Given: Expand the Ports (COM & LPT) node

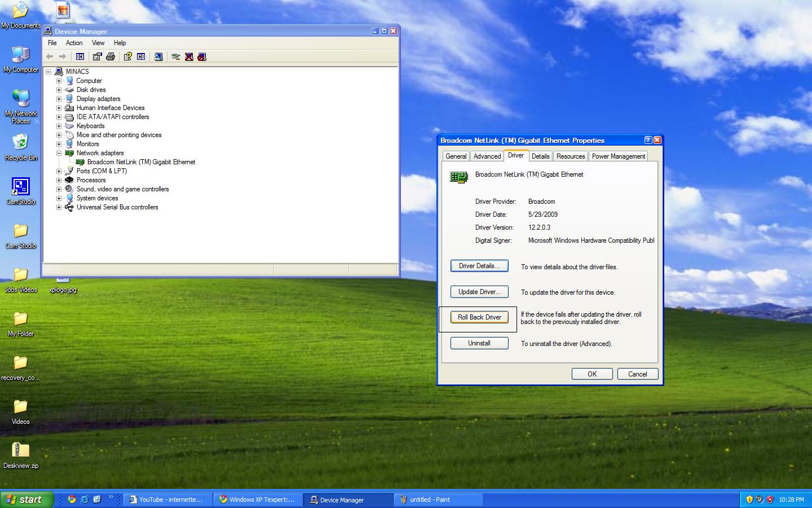Looking at the screenshot, I should [59, 171].
